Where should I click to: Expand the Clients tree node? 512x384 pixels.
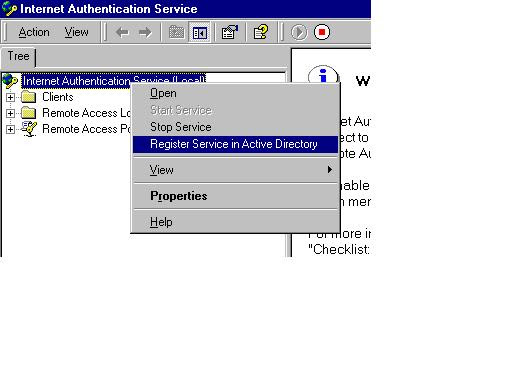tap(10, 97)
